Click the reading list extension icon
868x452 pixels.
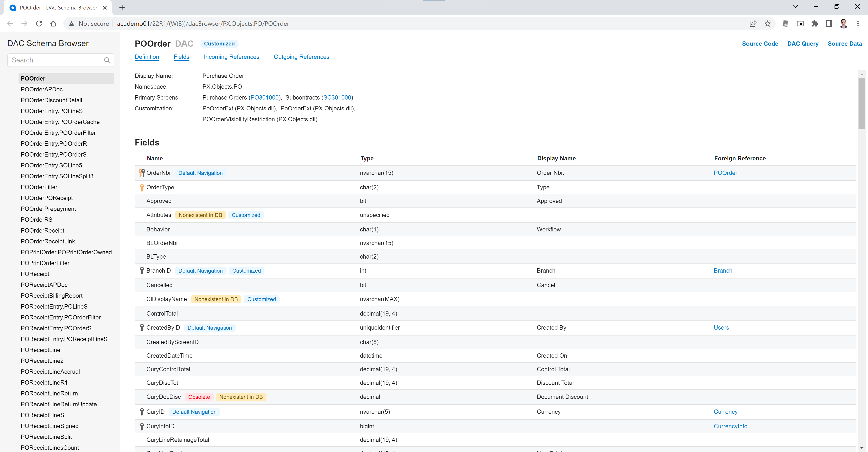tap(785, 24)
